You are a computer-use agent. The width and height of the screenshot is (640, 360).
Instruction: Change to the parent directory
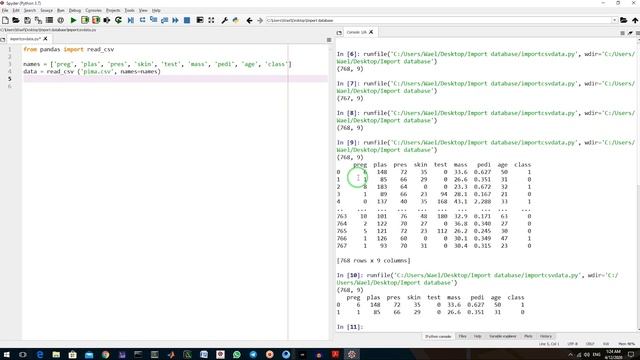click(635, 20)
